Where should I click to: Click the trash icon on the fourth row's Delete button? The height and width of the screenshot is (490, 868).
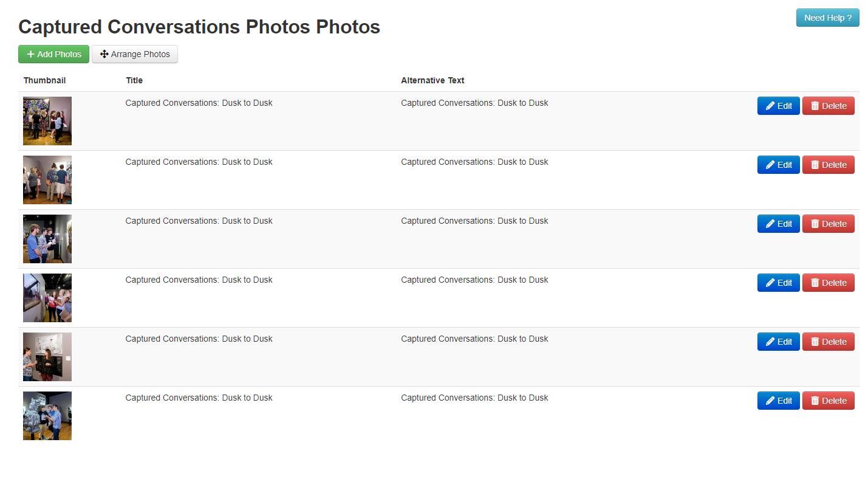click(x=816, y=282)
